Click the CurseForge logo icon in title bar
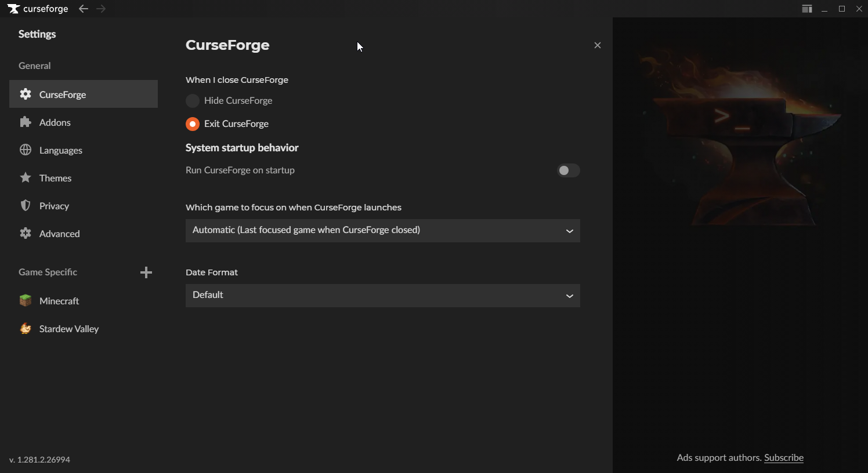 [x=13, y=9]
